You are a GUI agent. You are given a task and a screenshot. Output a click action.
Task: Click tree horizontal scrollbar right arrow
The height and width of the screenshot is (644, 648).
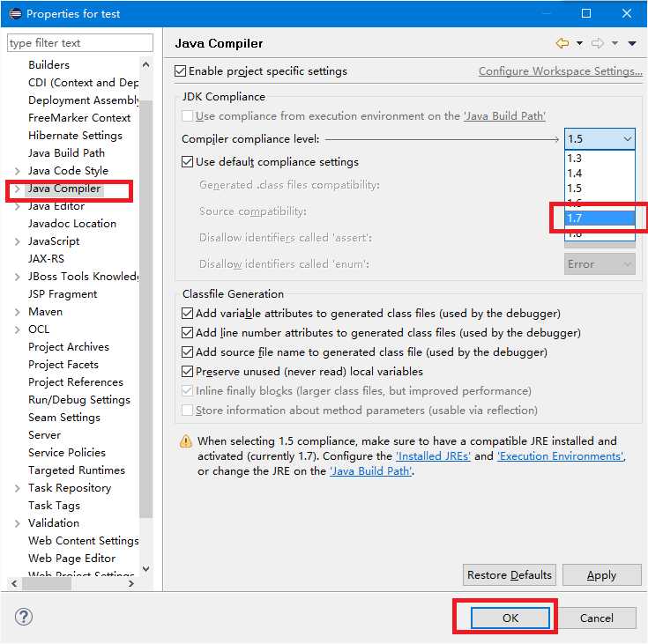point(131,584)
